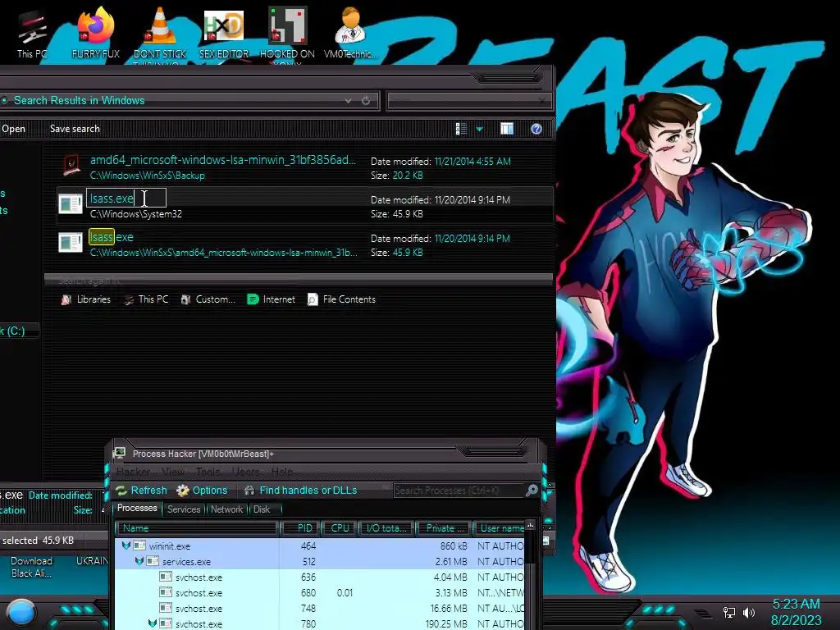This screenshot has width=840, height=630.
Task: Open Explorer address history dropdown chevron
Action: [x=348, y=101]
